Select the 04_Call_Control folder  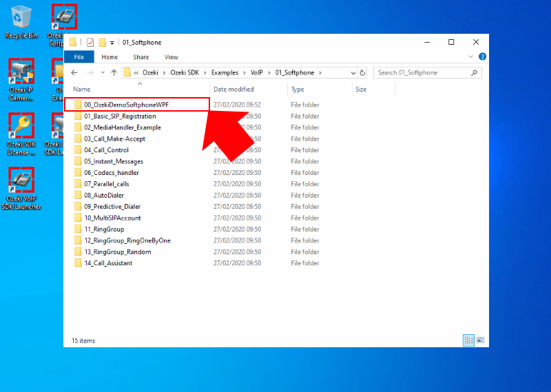(x=106, y=150)
